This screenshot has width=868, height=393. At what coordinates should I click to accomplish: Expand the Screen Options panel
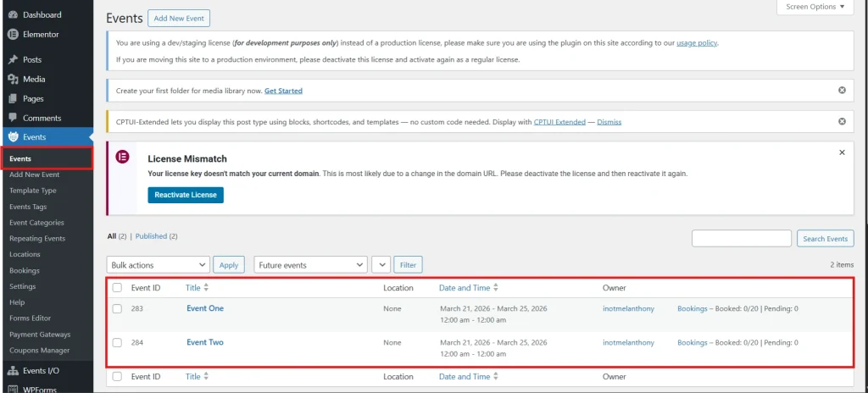click(815, 7)
